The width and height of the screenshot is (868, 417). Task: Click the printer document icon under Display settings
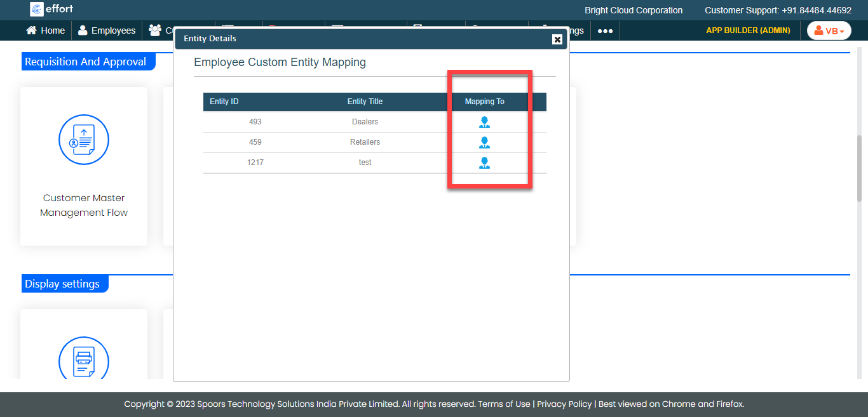click(84, 360)
